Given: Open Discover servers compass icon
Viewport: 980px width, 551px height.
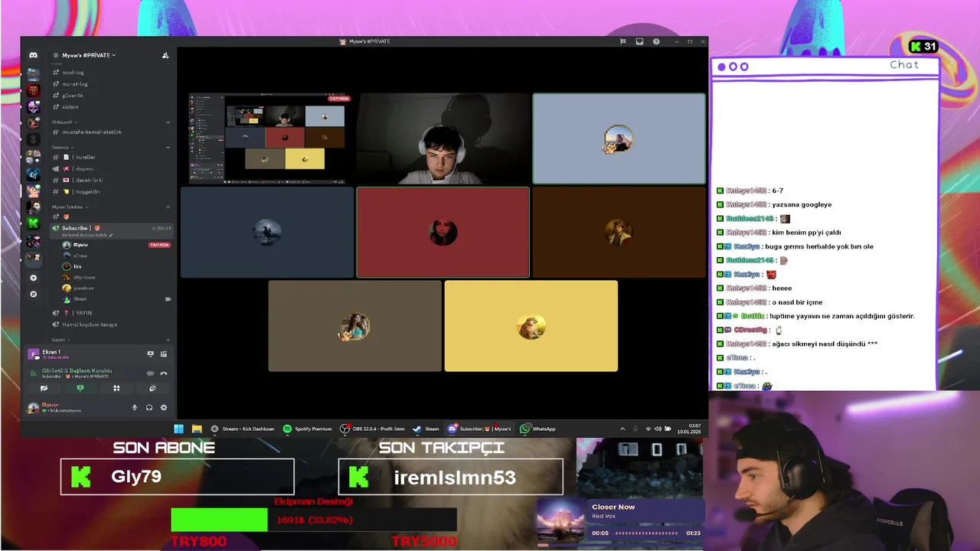Looking at the screenshot, I should tap(33, 294).
